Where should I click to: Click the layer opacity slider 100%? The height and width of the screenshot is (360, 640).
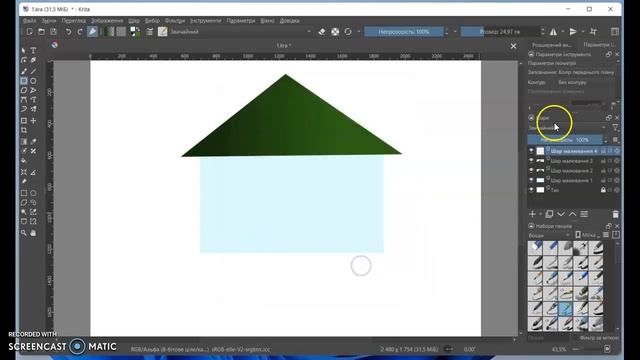pyautogui.click(x=566, y=140)
